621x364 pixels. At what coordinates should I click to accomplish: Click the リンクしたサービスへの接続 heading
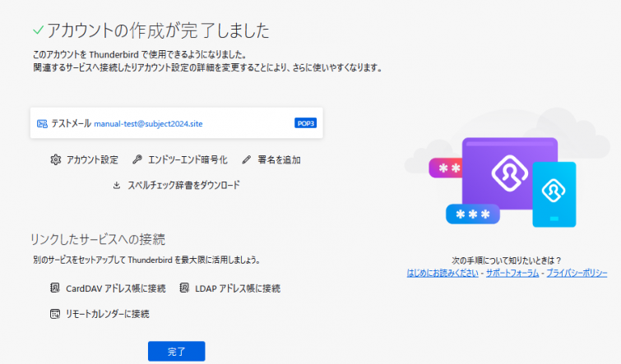[x=98, y=239]
